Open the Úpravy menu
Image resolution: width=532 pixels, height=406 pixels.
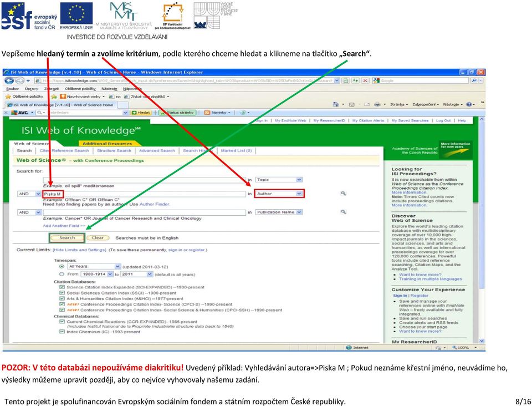[x=31, y=89]
